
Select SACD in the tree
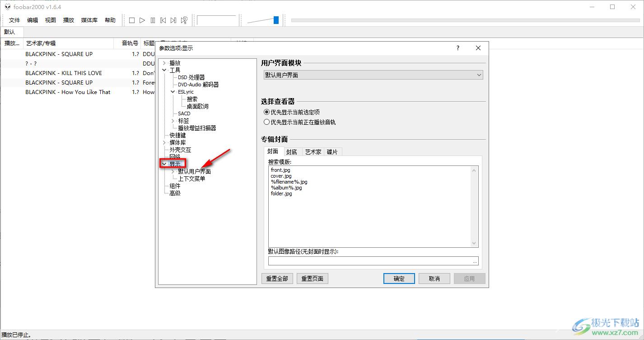pos(184,113)
